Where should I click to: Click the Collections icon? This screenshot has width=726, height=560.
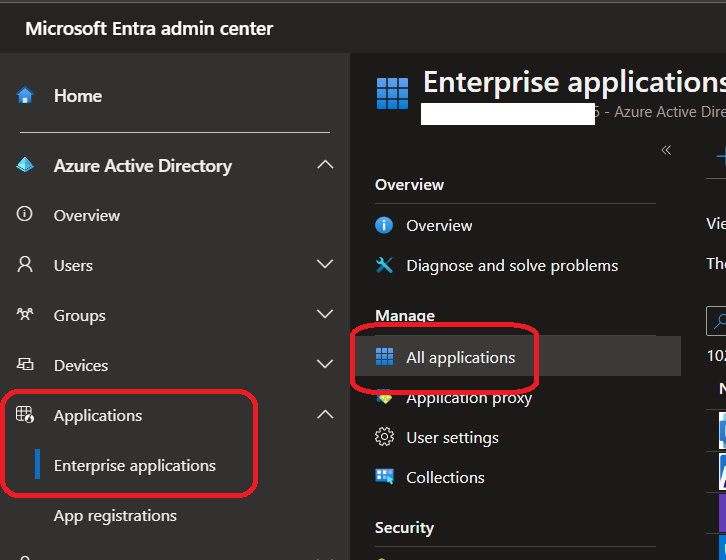click(384, 477)
